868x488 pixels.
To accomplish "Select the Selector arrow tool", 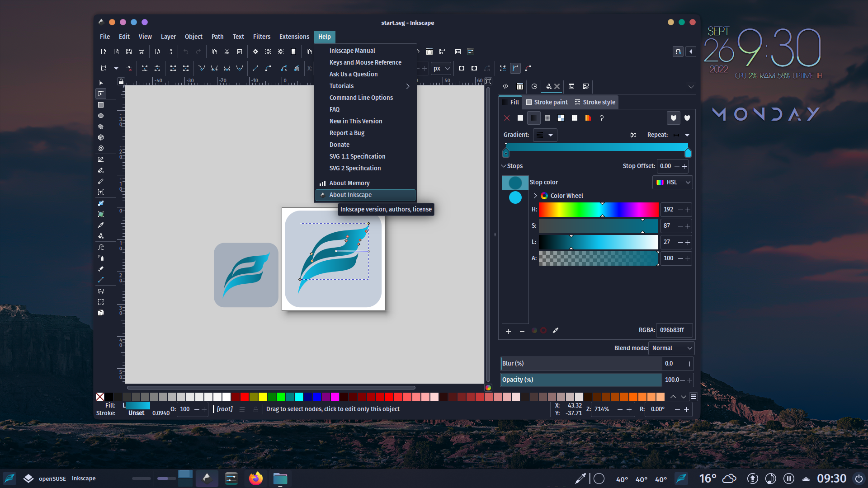I will click(x=101, y=83).
